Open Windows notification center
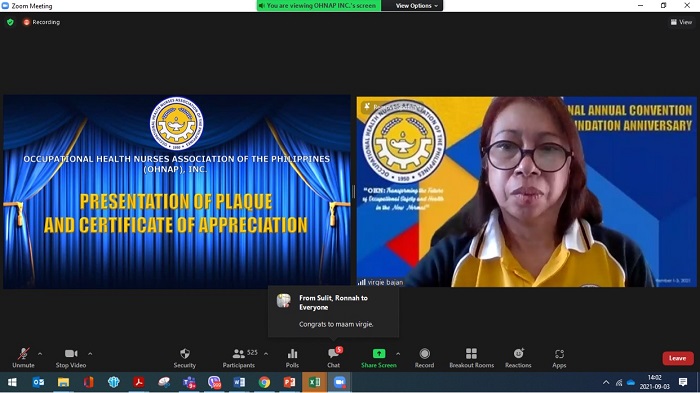Screen dimensions: 700x393 [x=683, y=382]
